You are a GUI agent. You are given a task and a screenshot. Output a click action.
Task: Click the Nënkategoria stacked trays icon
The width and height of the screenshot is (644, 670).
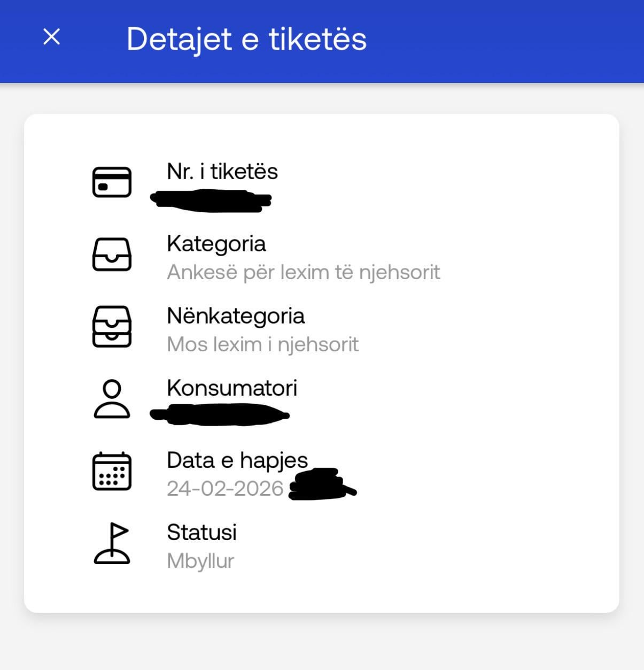[x=112, y=327]
